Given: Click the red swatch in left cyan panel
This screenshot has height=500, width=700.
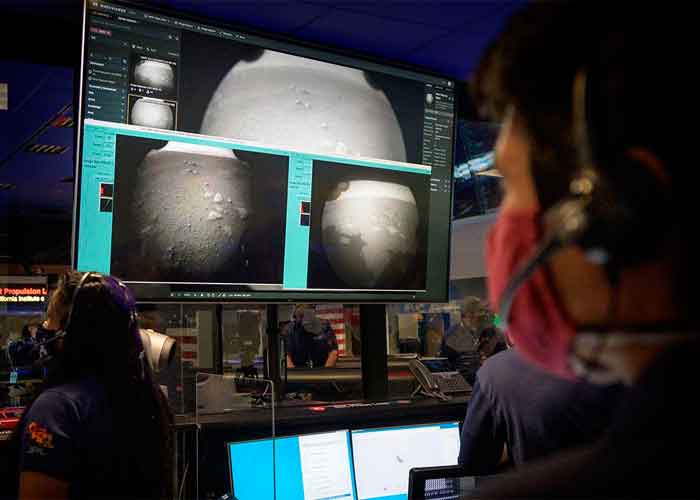Looking at the screenshot, I should 106,190.
